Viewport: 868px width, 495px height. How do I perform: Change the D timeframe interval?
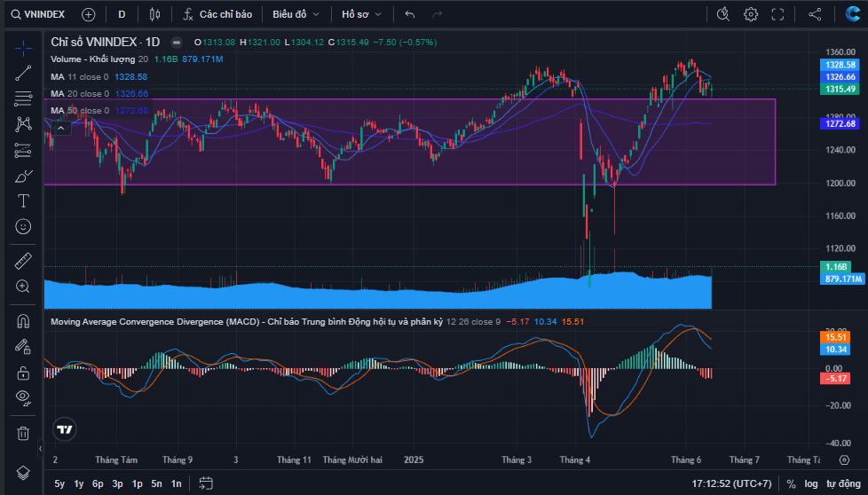coord(122,14)
